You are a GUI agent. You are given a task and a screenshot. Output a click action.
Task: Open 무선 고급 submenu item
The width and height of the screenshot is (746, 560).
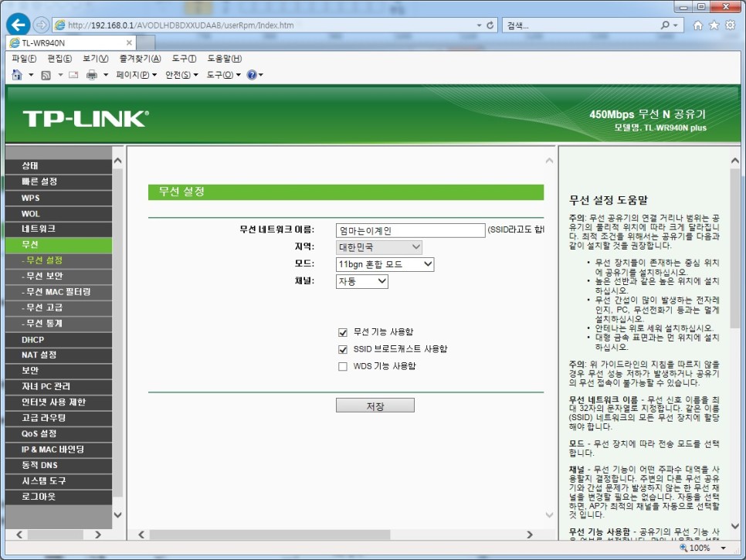point(59,308)
